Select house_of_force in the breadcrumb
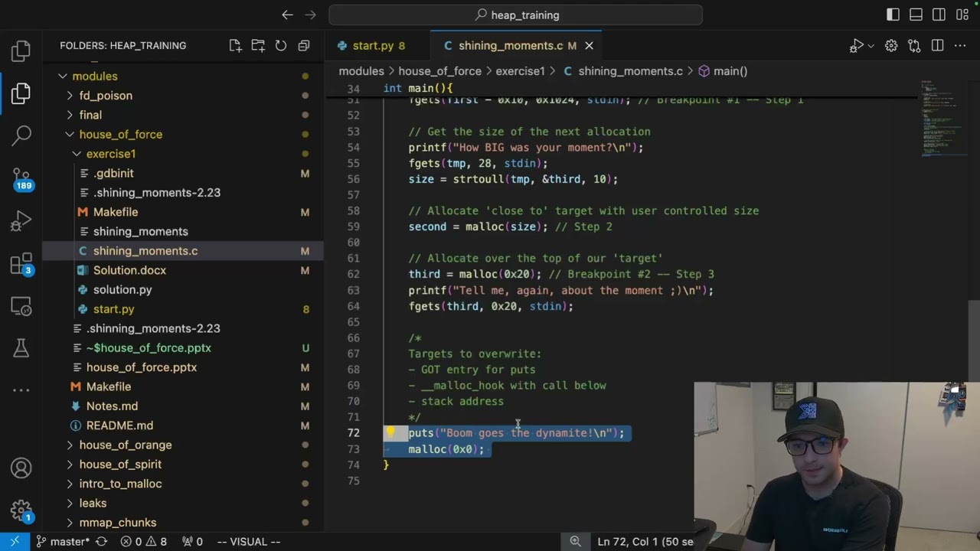Viewport: 980px width, 551px height. coord(439,71)
